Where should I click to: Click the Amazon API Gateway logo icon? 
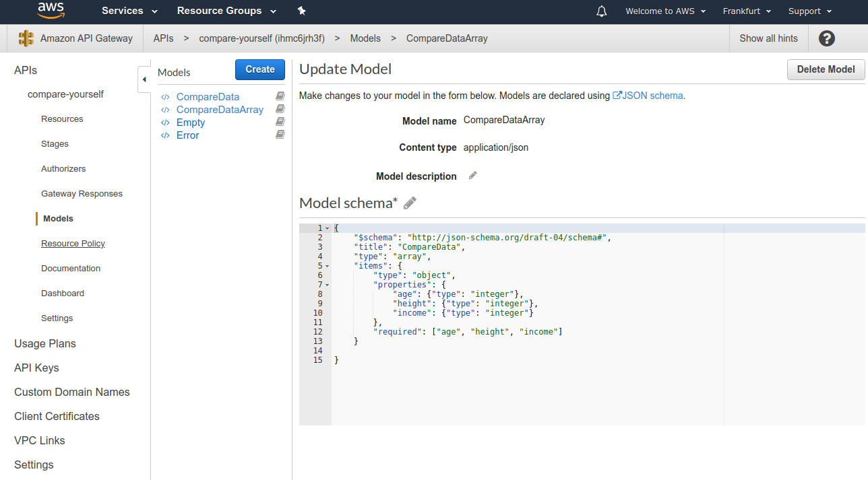click(26, 38)
